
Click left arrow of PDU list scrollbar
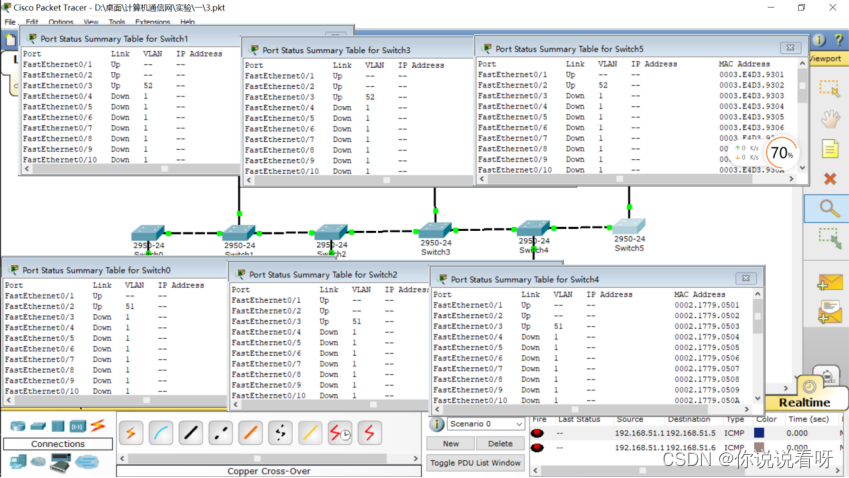[535, 470]
